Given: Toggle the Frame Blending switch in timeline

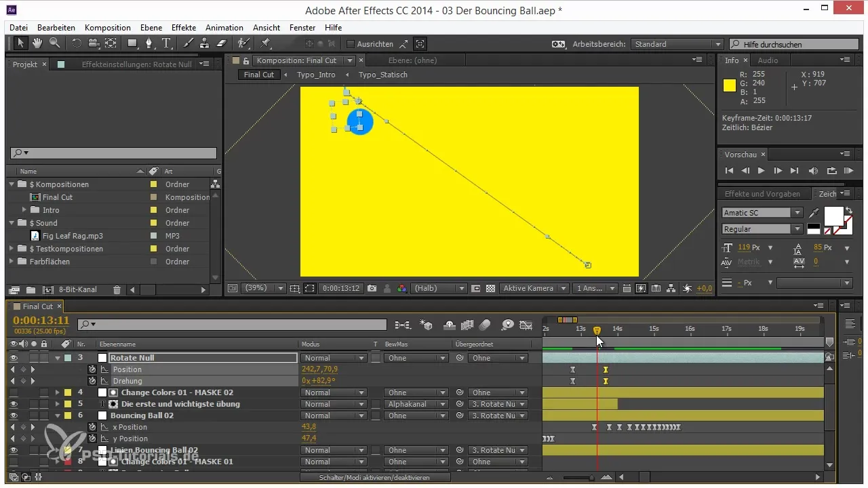Looking at the screenshot, I should pyautogui.click(x=467, y=325).
